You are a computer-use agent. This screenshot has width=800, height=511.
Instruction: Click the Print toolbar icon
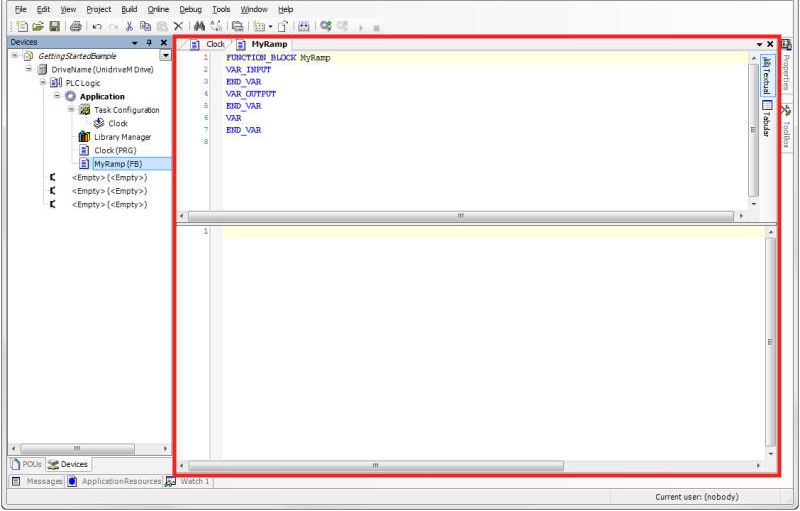point(76,26)
